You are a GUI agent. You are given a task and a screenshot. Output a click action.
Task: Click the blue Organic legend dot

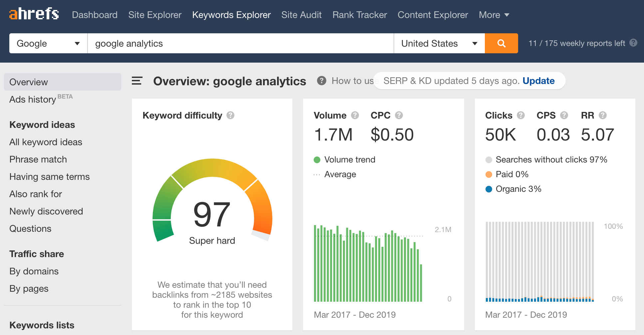(x=489, y=189)
